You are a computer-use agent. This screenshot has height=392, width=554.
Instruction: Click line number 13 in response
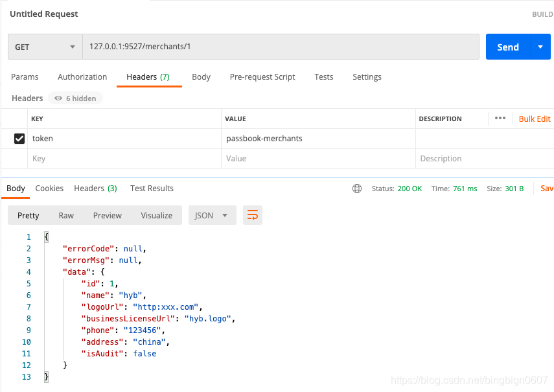pyautogui.click(x=27, y=377)
